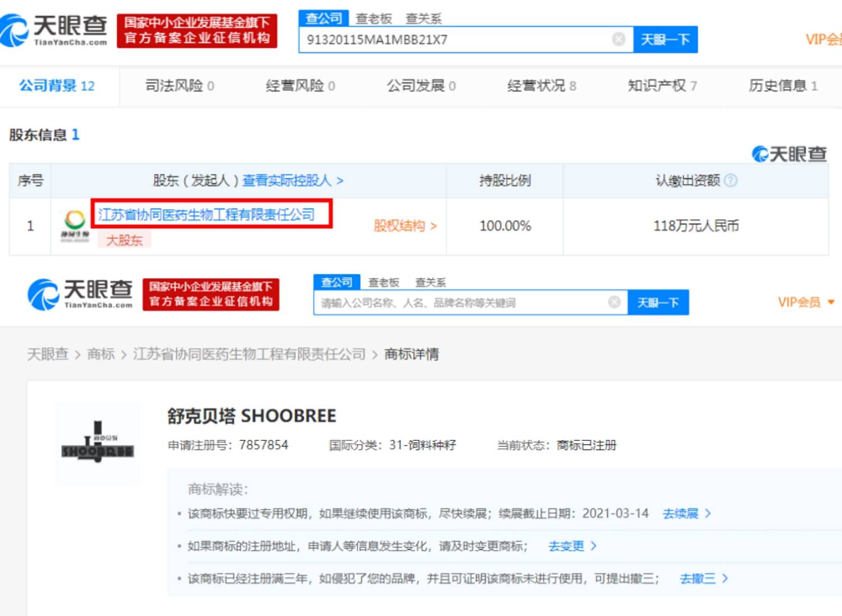Switch to 公司发展 0 tab
Image resolution: width=842 pixels, height=616 pixels.
tap(421, 86)
